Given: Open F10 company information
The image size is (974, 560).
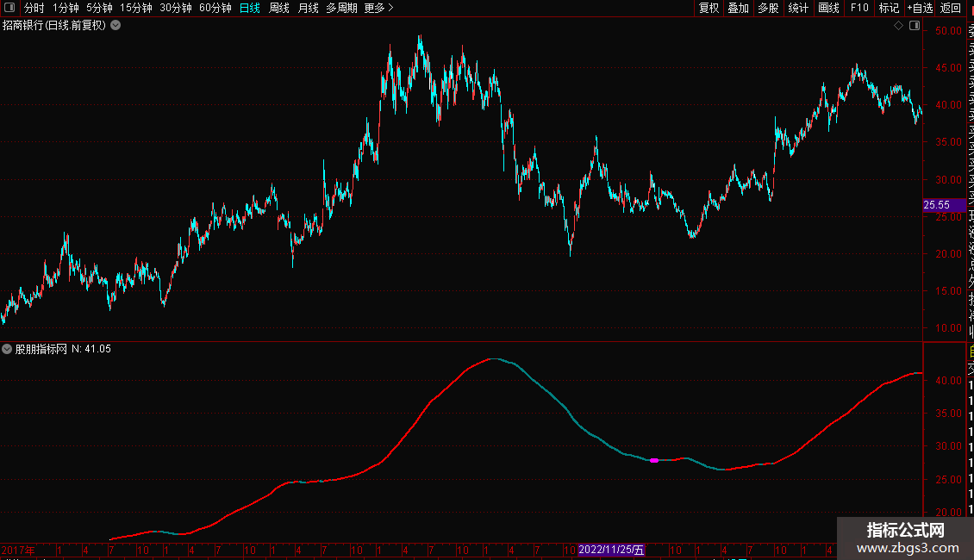Looking at the screenshot, I should click(859, 8).
